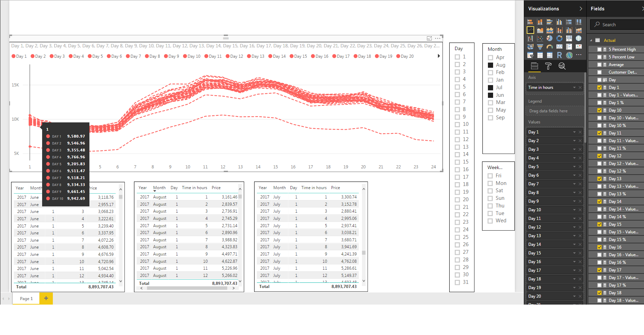Screen dimensions: 644x335
Task: Uncheck Aug in Month slicer
Action: (490, 65)
